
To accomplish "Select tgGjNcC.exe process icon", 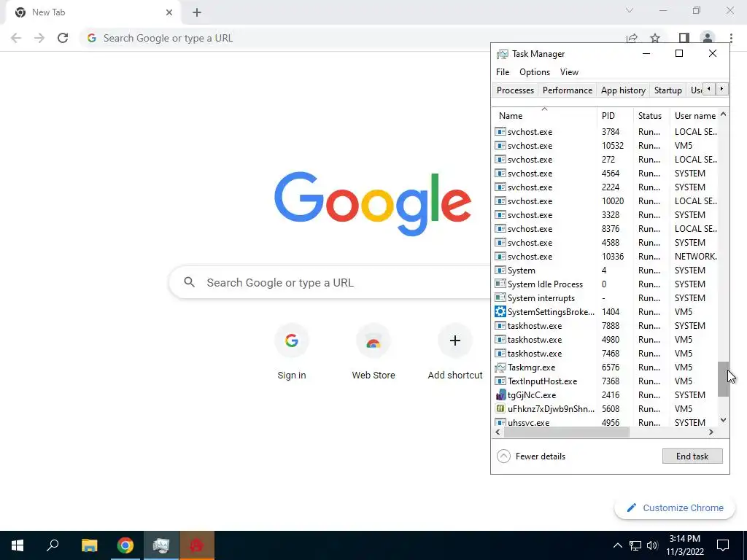I will point(500,395).
